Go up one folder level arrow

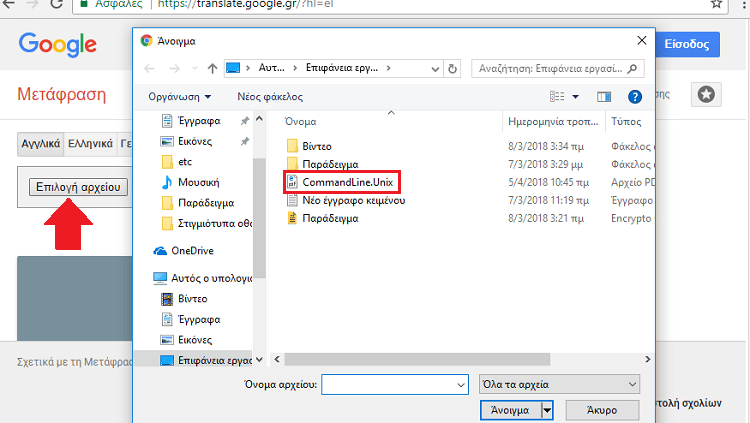(x=212, y=68)
